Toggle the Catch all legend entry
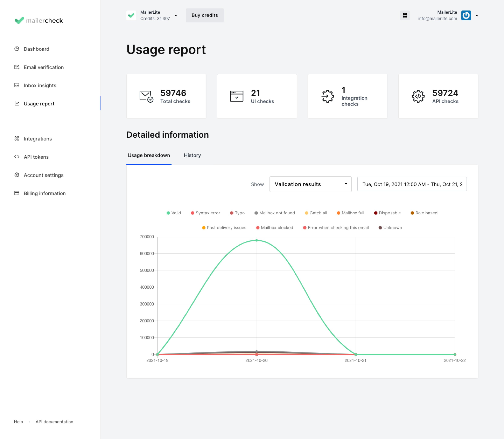 [x=316, y=213]
